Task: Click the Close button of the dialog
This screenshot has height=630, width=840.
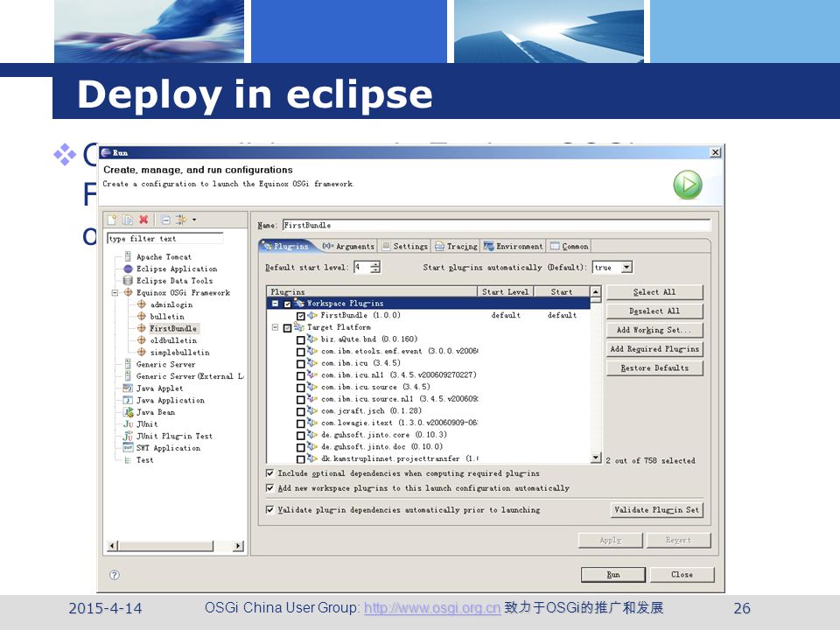Action: click(682, 574)
